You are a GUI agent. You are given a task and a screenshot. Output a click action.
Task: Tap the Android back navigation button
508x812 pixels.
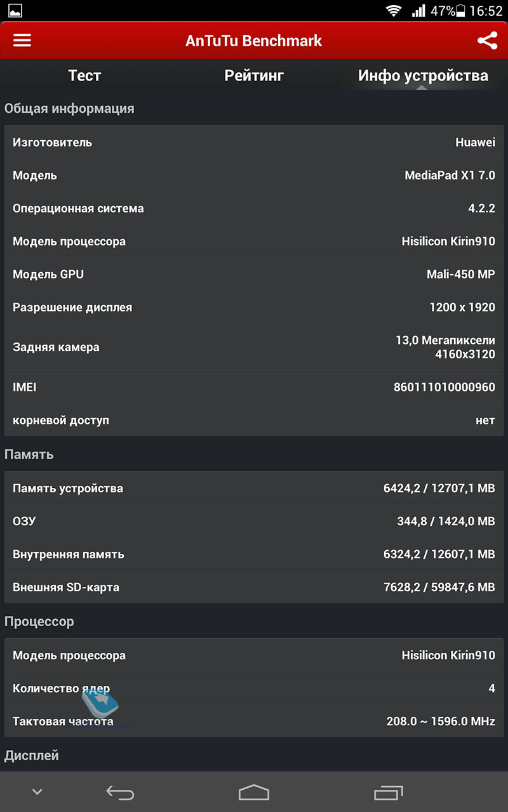tap(120, 792)
